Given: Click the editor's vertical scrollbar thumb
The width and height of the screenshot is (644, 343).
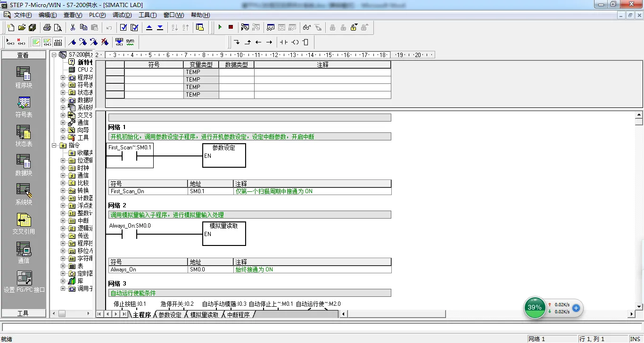Looking at the screenshot, I should click(639, 122).
